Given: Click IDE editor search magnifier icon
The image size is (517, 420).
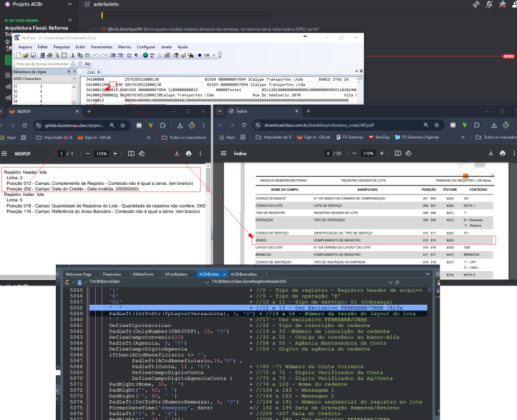Looking at the screenshot, I should pyautogui.click(x=397, y=283).
